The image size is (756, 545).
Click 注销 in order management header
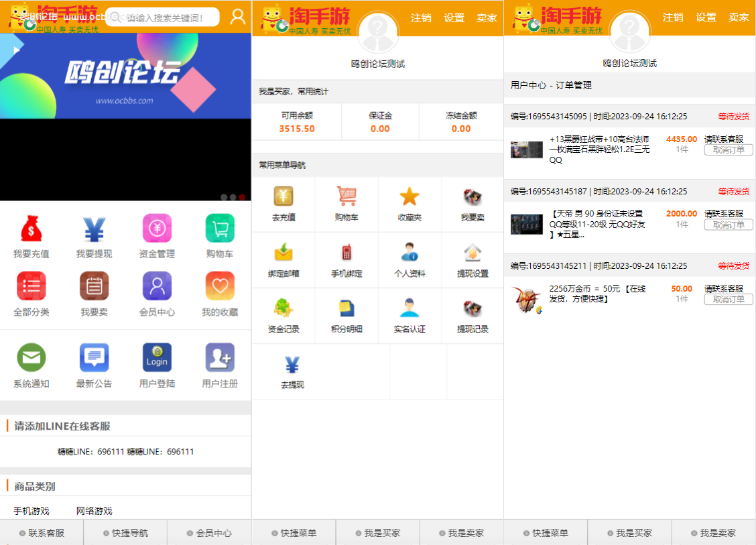click(x=673, y=17)
